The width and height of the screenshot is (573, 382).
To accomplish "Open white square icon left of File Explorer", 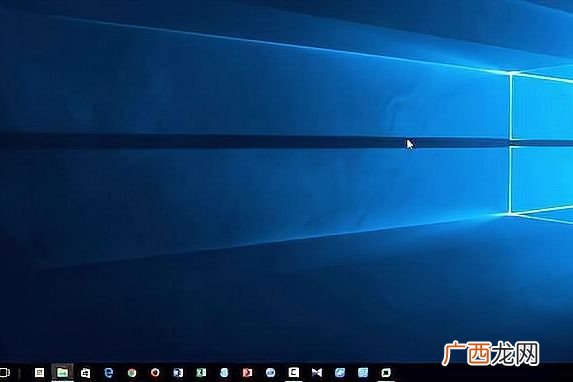I will [39, 372].
